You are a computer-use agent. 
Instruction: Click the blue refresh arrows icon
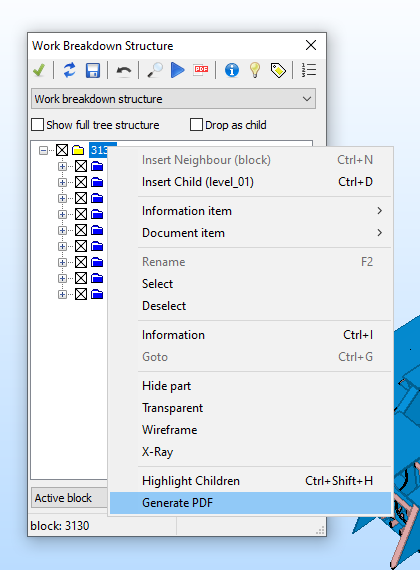pyautogui.click(x=69, y=70)
